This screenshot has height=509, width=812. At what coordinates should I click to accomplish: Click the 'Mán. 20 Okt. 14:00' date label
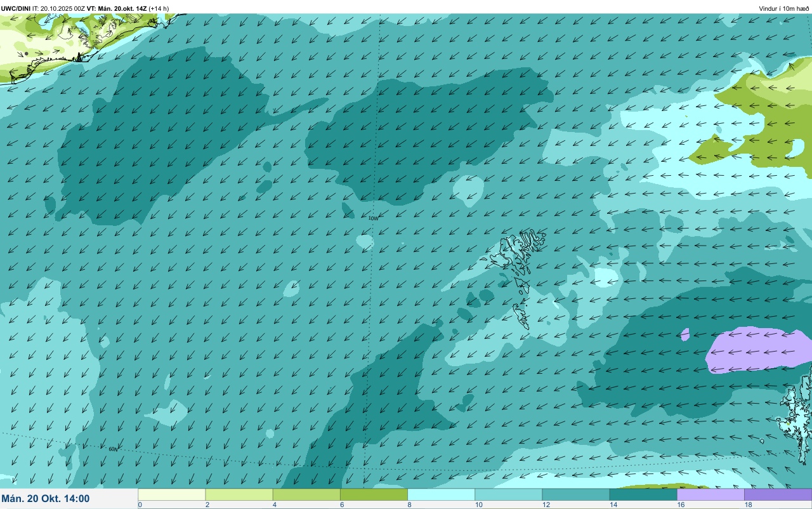[46, 499]
